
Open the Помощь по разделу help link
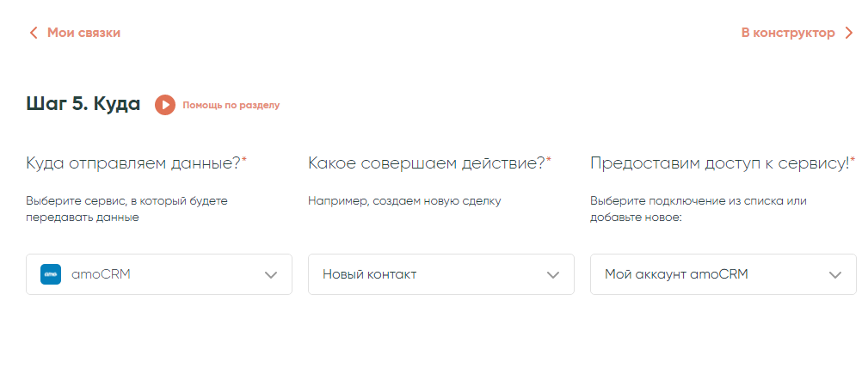point(231,105)
